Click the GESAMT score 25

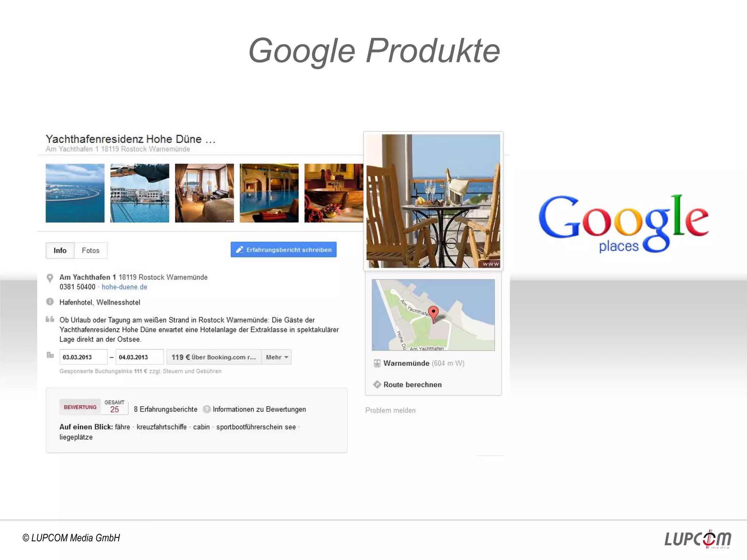click(x=115, y=407)
